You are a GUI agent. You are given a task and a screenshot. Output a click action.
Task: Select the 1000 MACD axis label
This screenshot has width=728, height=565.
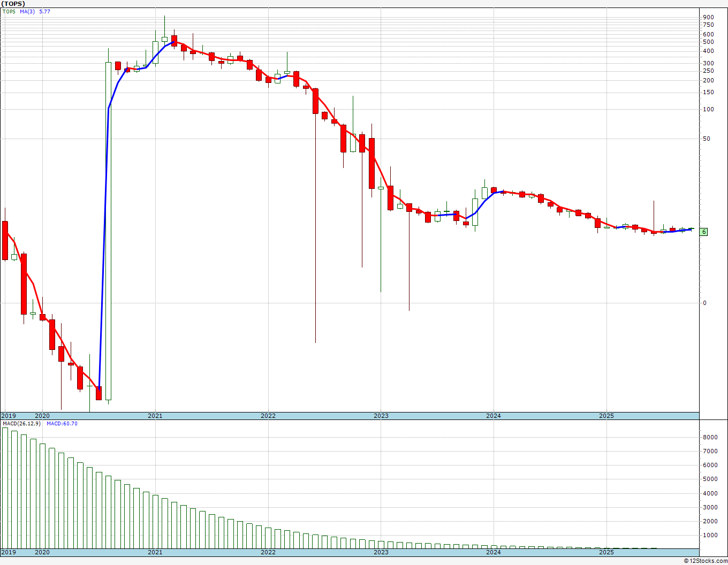(709, 535)
